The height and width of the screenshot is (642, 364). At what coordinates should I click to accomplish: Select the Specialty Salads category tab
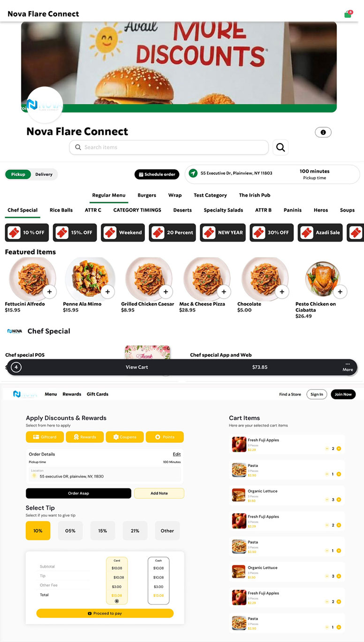[223, 210]
